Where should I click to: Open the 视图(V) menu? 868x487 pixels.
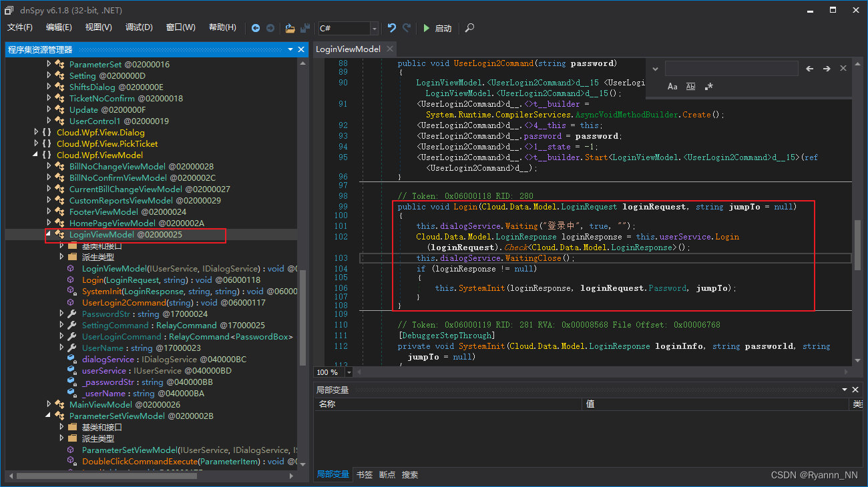99,27
